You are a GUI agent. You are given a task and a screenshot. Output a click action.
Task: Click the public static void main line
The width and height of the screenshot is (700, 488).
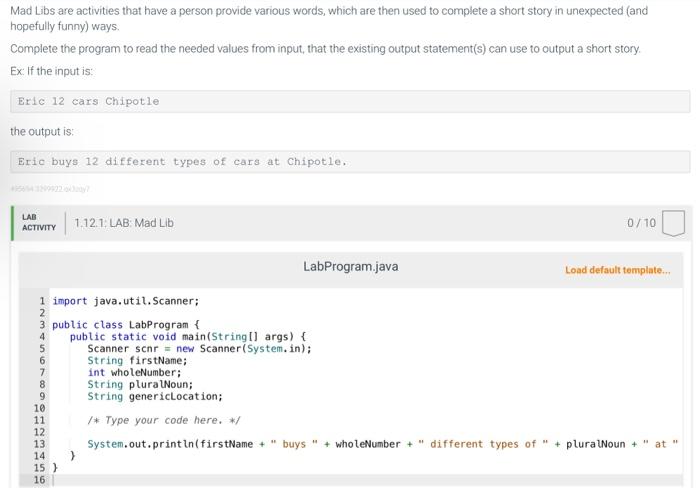pyautogui.click(x=188, y=337)
